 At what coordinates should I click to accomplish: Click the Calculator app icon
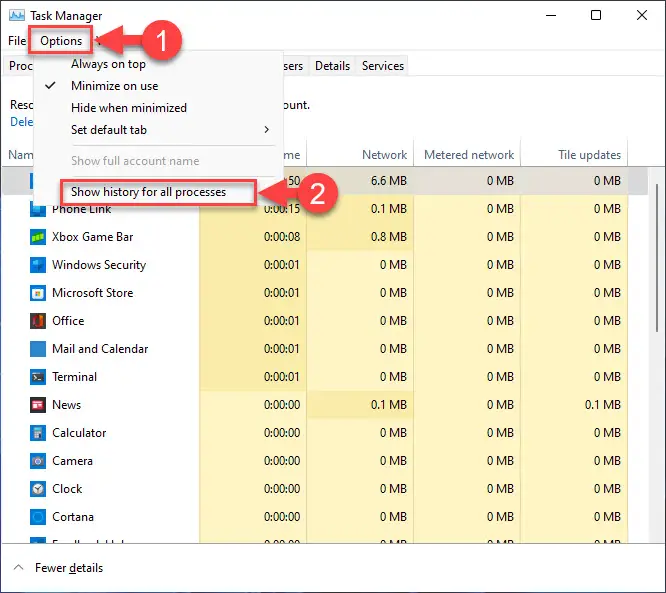pyautogui.click(x=37, y=433)
